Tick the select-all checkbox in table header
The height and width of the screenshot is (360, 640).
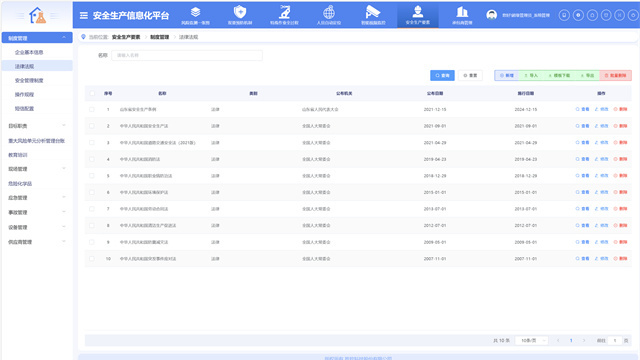(x=92, y=93)
